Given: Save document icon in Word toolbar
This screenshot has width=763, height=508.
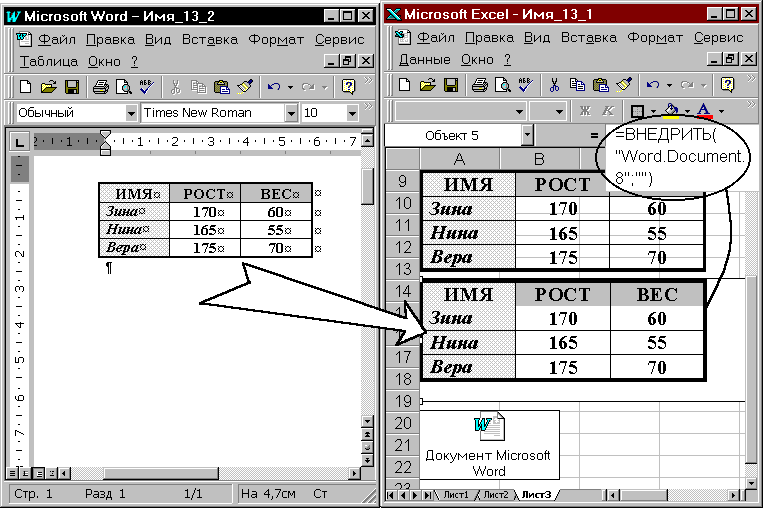Looking at the screenshot, I should [72, 87].
